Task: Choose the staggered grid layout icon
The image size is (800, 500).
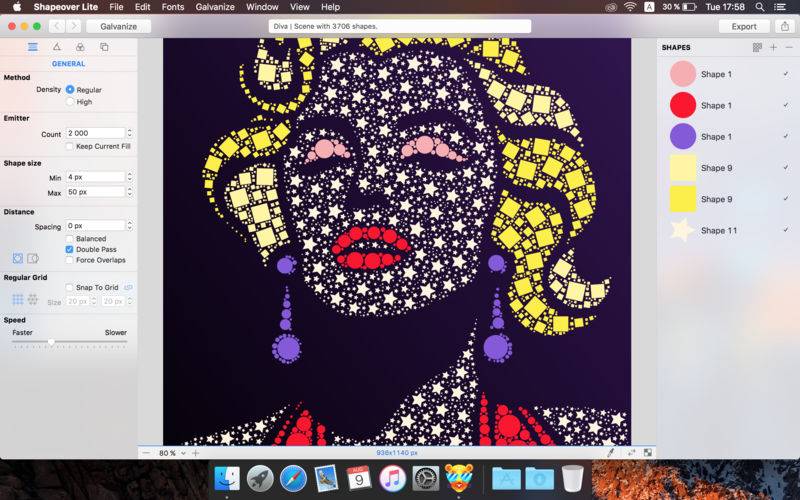Action: pos(33,299)
